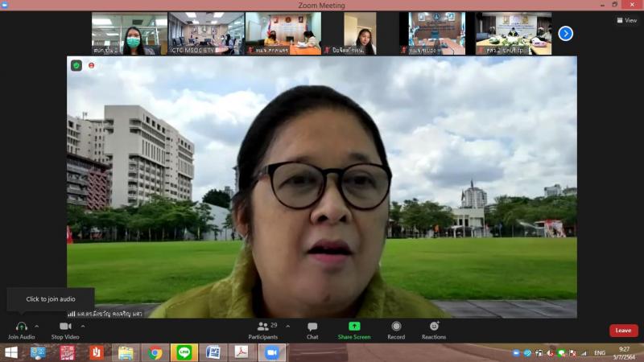644x362 pixels.
Task: Open the blue monitor app on taskbar
Action: [38, 352]
